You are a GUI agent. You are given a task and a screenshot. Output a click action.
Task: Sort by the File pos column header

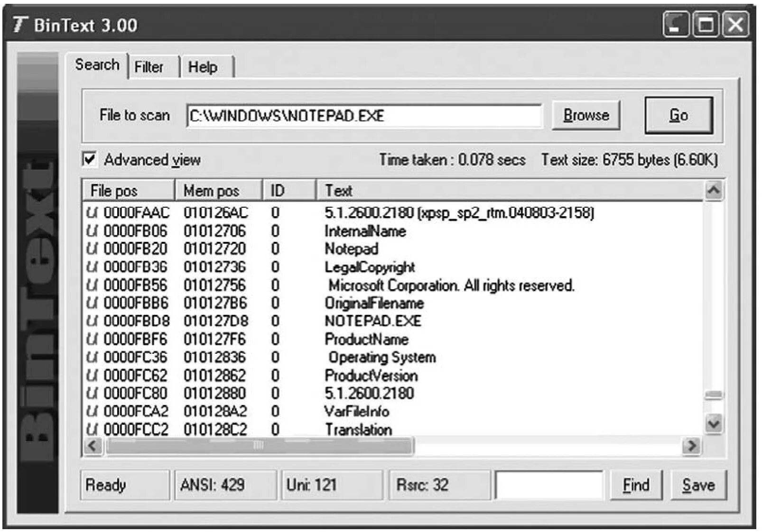click(129, 191)
